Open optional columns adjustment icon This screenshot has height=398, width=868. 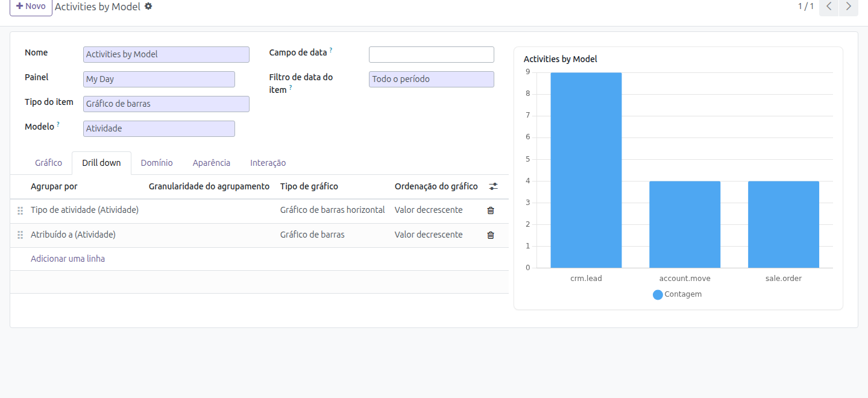tap(494, 187)
